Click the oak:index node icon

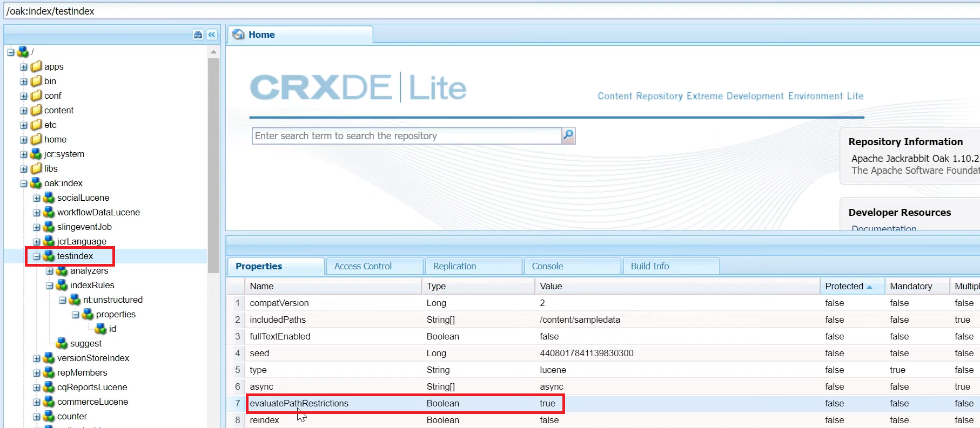coord(36,183)
